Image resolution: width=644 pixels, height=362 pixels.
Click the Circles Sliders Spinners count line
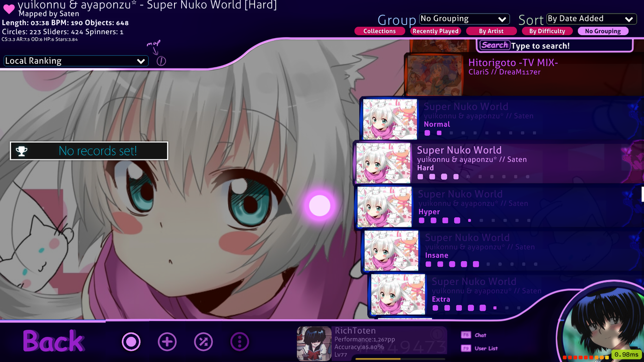coord(63,32)
